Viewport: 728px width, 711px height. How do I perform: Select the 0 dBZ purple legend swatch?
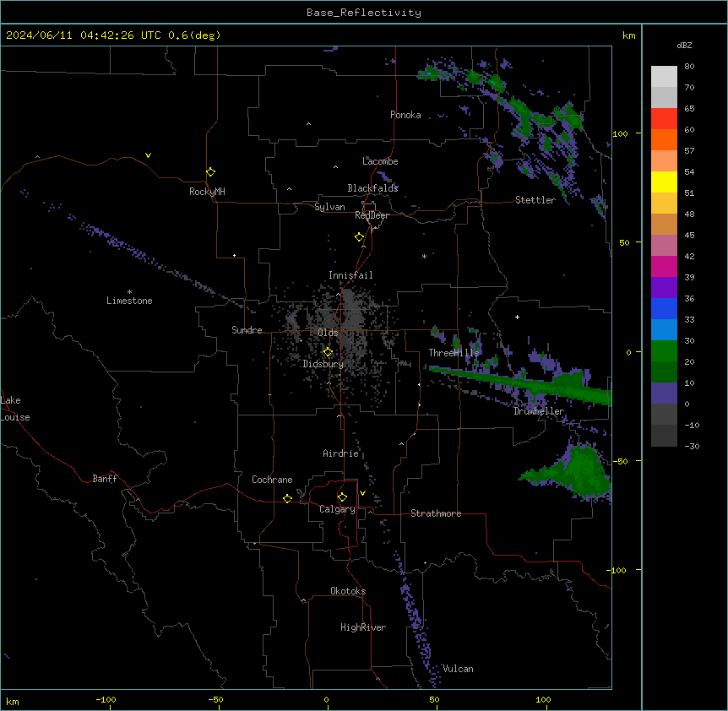click(664, 393)
